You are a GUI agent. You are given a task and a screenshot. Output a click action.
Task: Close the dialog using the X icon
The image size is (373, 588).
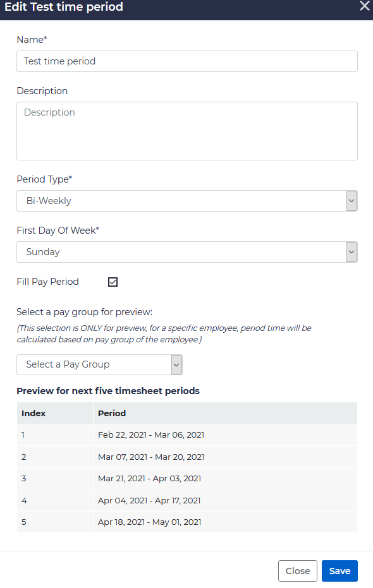364,7
